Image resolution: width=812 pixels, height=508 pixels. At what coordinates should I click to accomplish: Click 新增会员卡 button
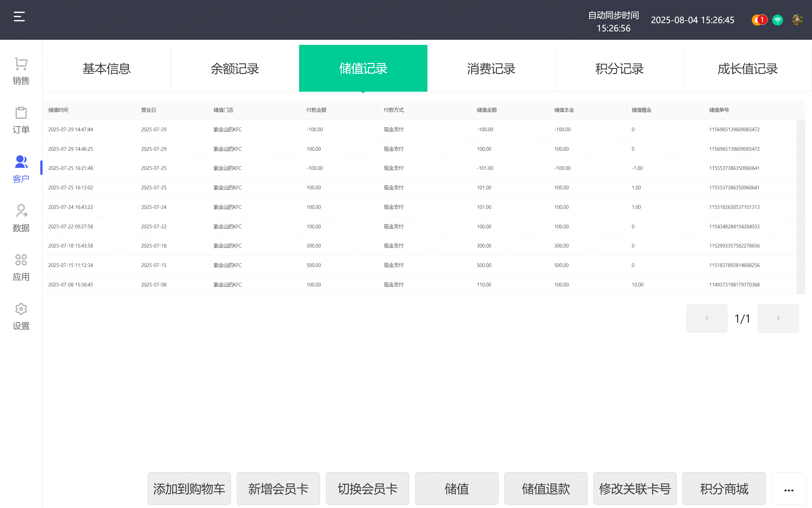[278, 489]
